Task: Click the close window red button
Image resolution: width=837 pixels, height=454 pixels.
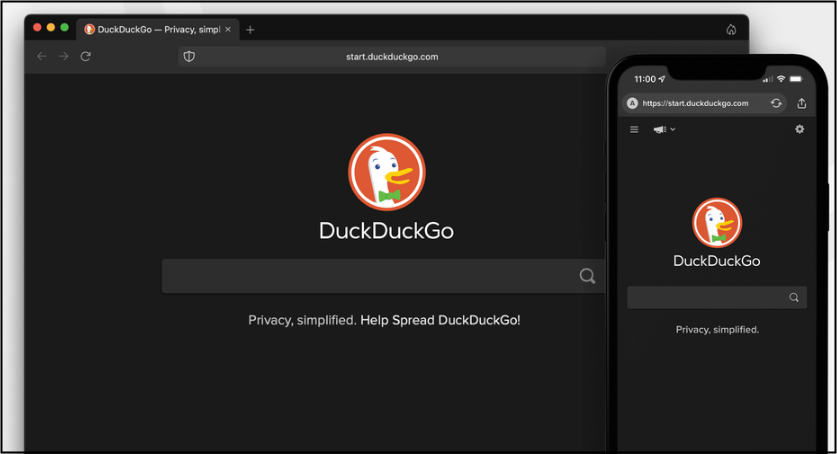Action: click(37, 27)
